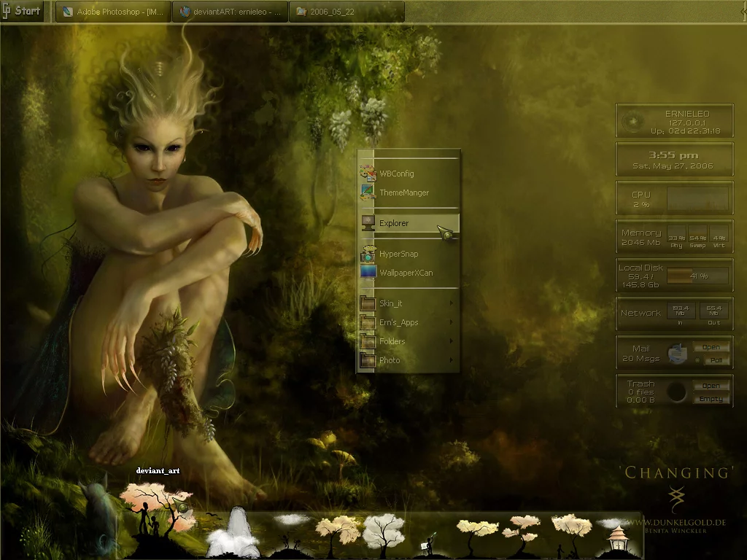Screen dimensions: 747x560
Task: Toggle the Mail widget poll indicator light
Action: 696,360
